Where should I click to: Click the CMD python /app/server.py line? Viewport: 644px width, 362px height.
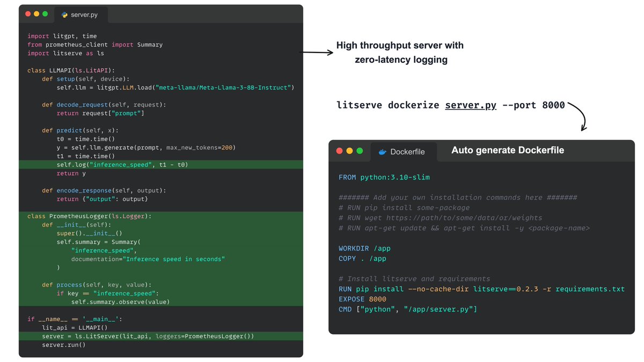pyautogui.click(x=408, y=309)
